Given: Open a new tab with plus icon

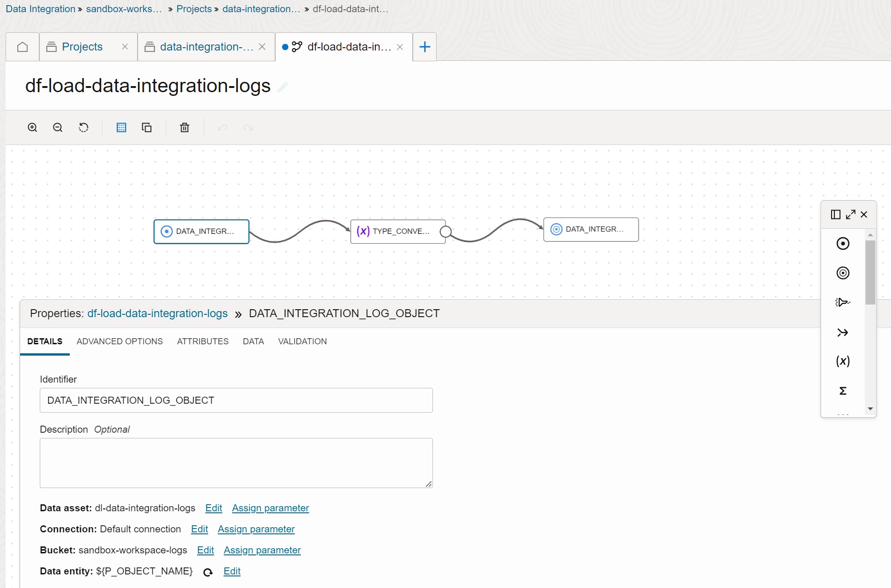Looking at the screenshot, I should [425, 47].
